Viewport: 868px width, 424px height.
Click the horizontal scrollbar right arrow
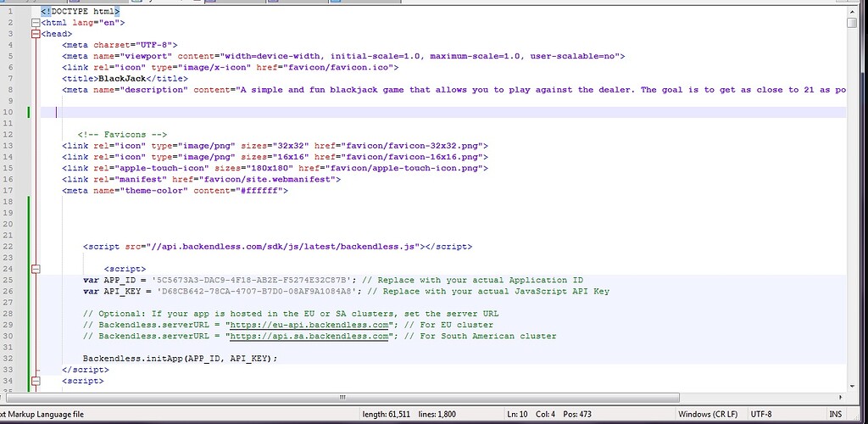[841, 398]
